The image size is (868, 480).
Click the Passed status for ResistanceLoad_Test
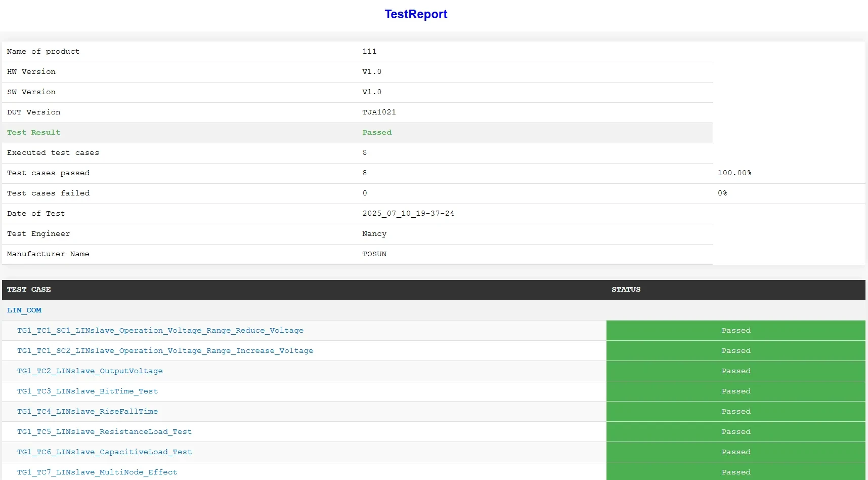[x=735, y=432]
